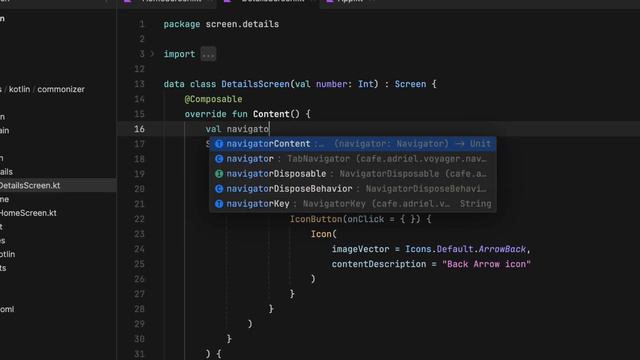This screenshot has height=360, width=640.
Task: Click the icon beside navigatorKey suggestion
Action: tap(219, 204)
